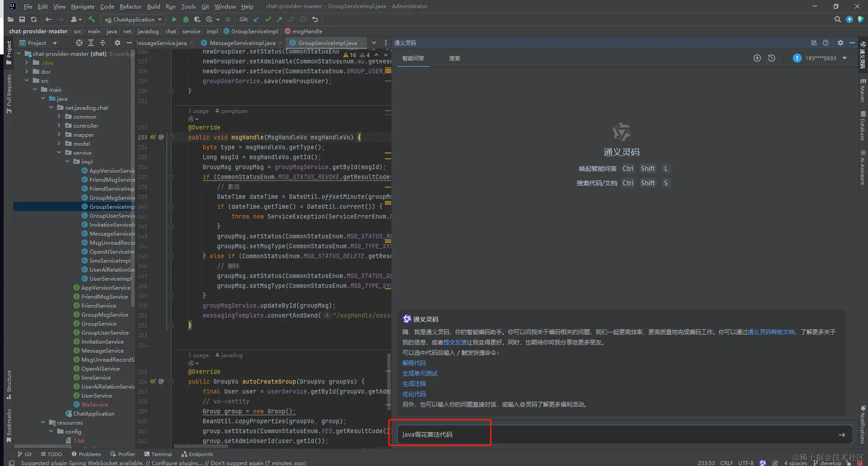Viewport: 868px width, 466px height.
Task: Click the develop branch in status bar
Action: [827, 462]
